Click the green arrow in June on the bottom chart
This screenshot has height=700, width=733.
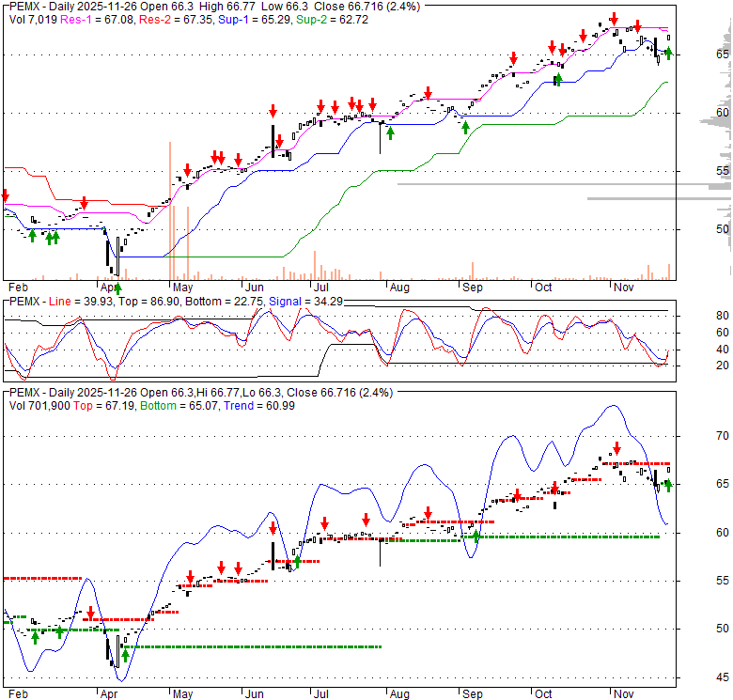[x=298, y=561]
